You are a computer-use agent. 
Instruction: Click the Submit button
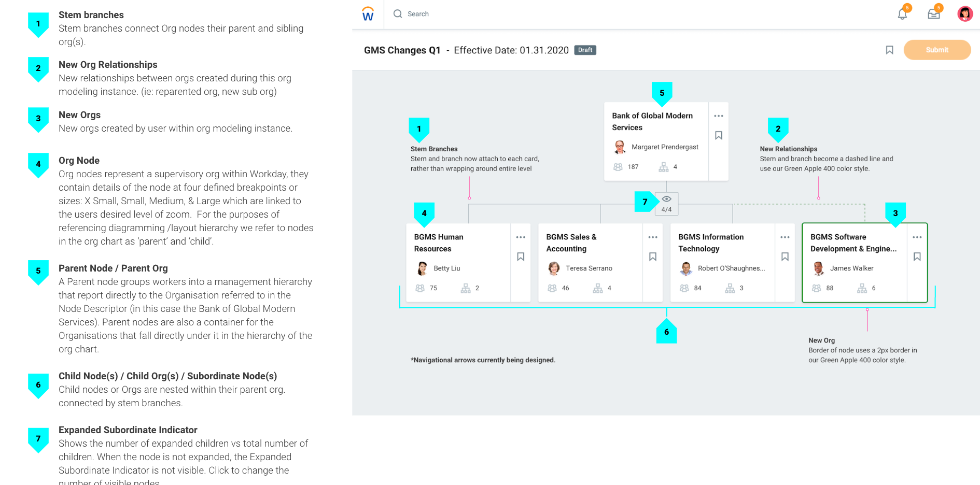pos(937,50)
